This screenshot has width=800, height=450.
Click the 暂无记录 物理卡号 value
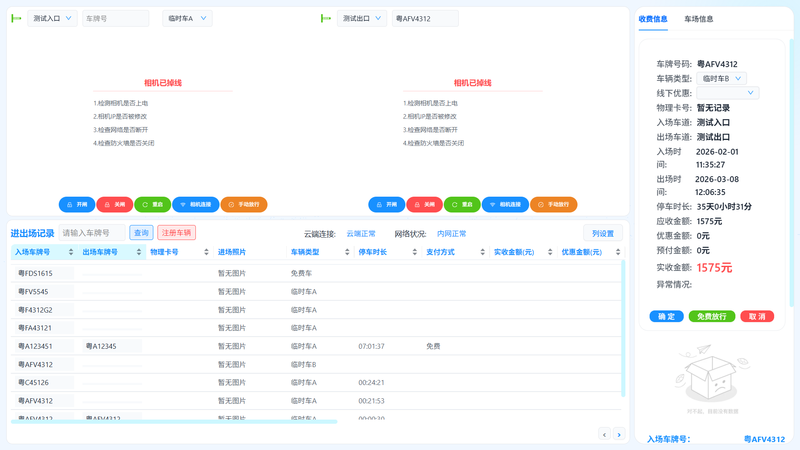pyautogui.click(x=713, y=108)
